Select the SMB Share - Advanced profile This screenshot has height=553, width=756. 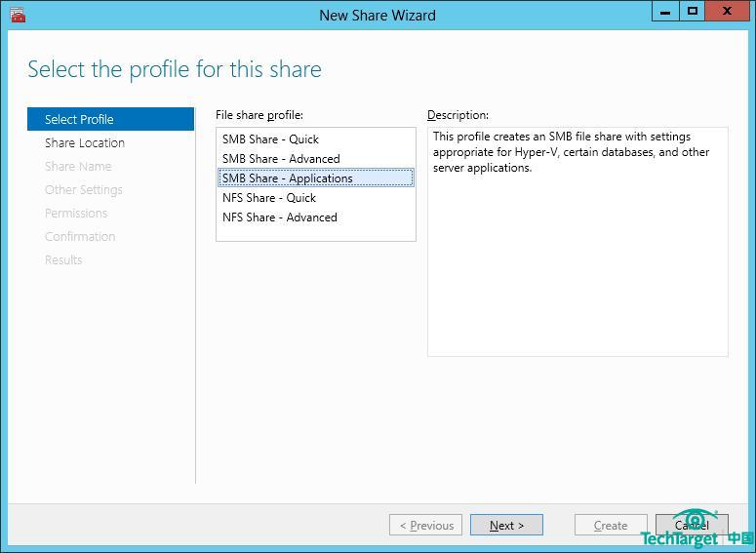(x=281, y=159)
